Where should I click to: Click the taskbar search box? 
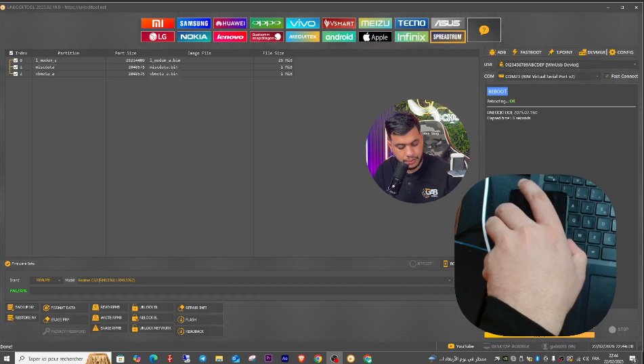tap(63, 359)
